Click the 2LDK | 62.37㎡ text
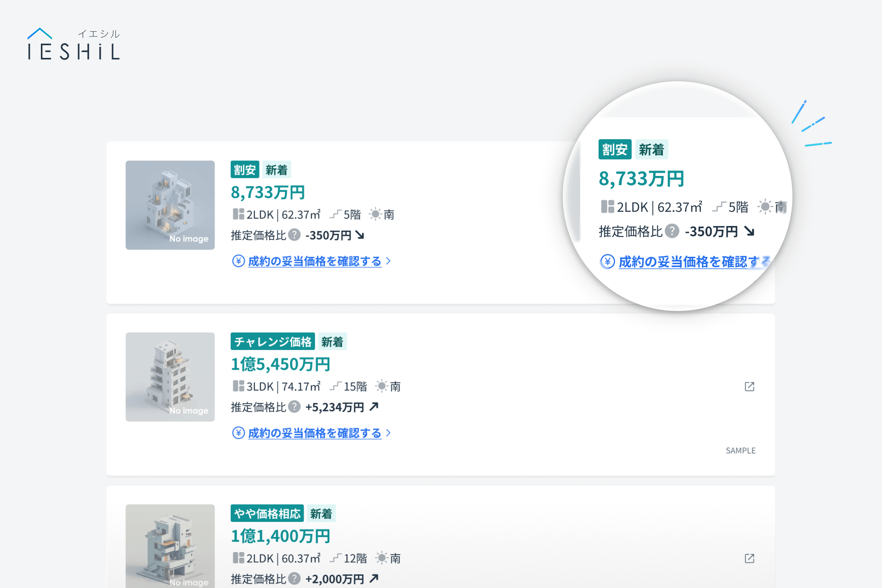The height and width of the screenshot is (588, 882). (x=283, y=215)
